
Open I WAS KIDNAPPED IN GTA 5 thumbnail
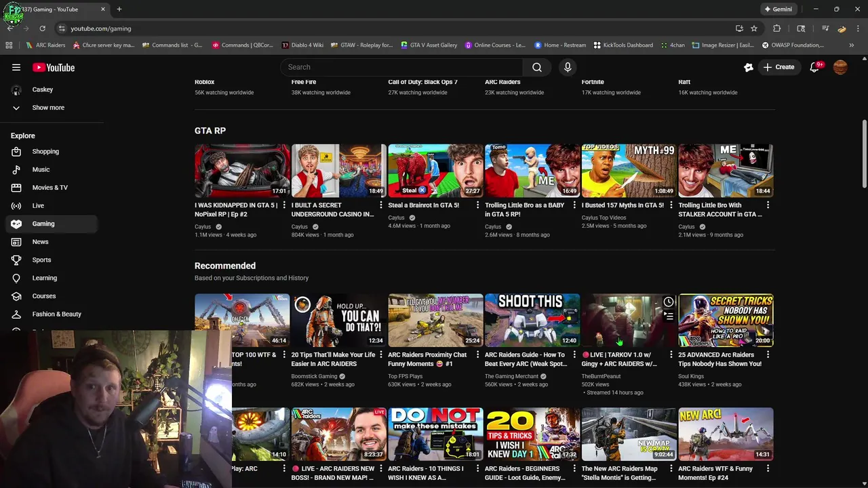(x=242, y=170)
